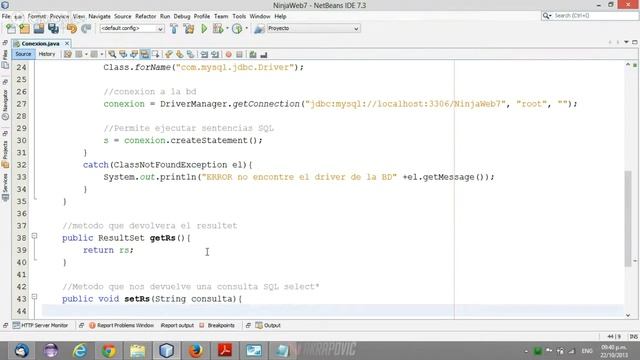Open Google Chrome from taskbar
The image size is (640, 360).
pyautogui.click(x=109, y=351)
